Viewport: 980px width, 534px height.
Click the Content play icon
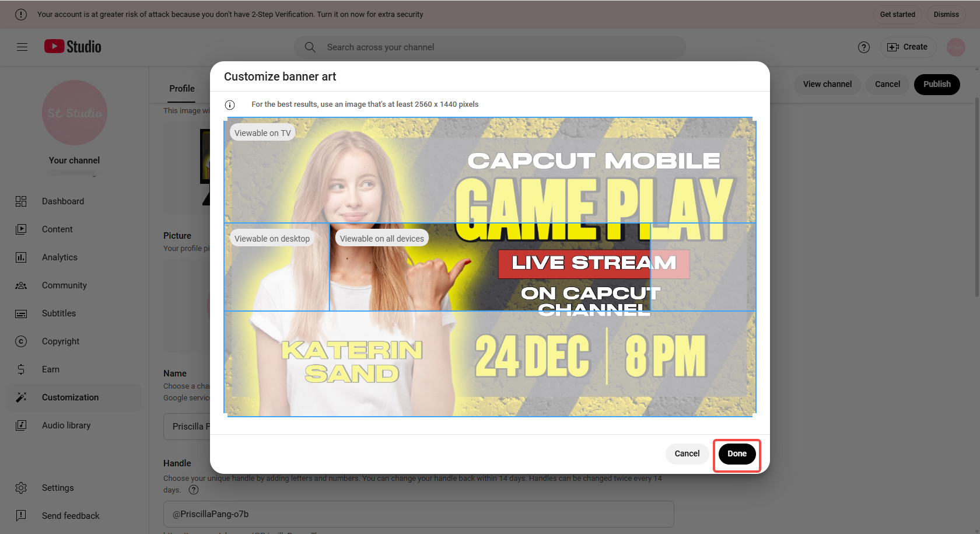click(x=21, y=229)
